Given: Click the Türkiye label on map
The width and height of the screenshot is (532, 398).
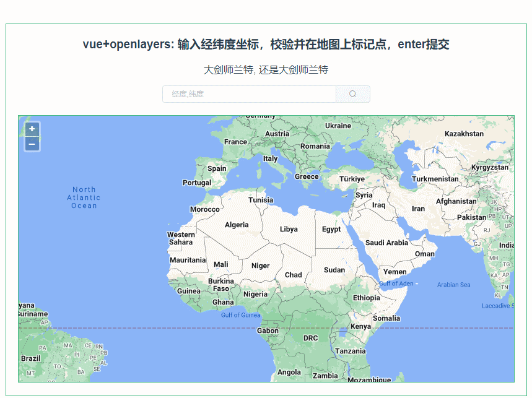Looking at the screenshot, I should [352, 179].
